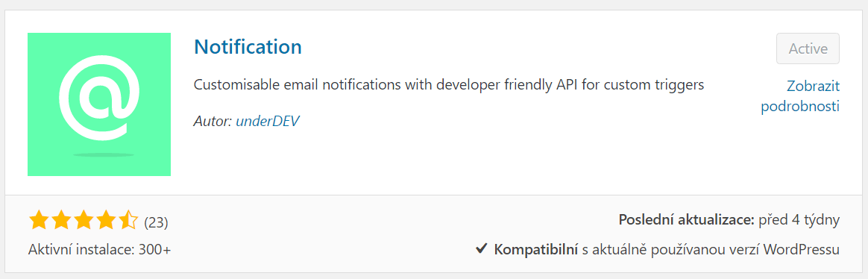Click the bold Kompatibilní word
Image resolution: width=868 pixels, height=279 pixels.
coord(536,250)
